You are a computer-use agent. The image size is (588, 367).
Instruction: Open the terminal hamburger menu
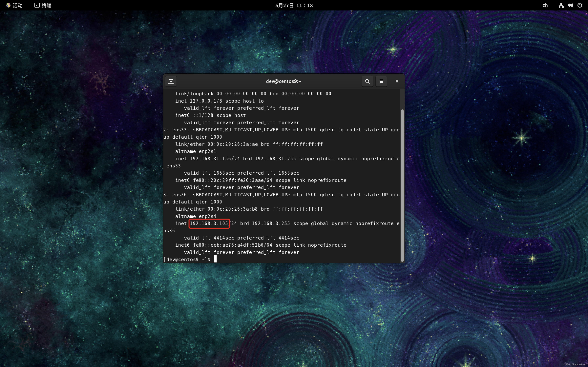[x=381, y=81]
